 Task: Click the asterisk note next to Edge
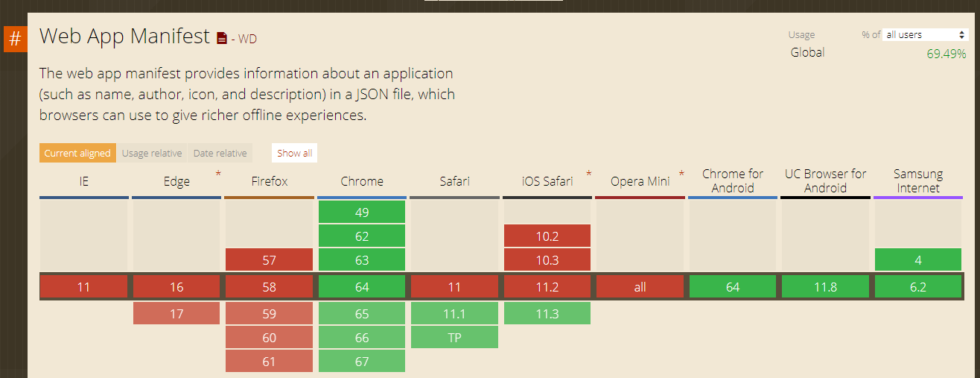(218, 174)
